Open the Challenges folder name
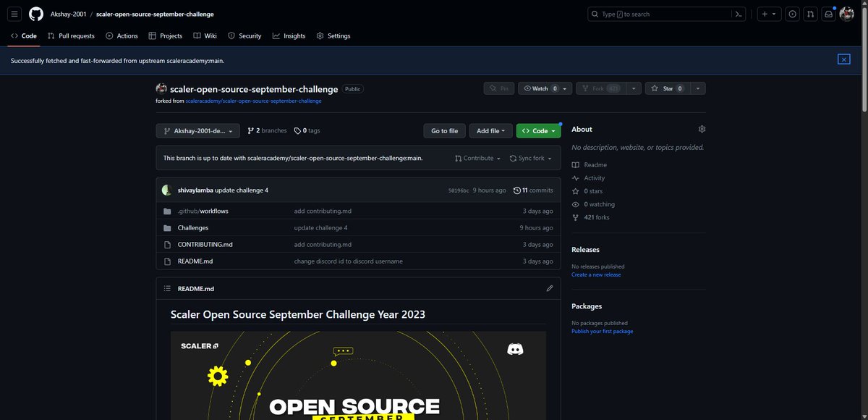This screenshot has width=868, height=420. point(193,227)
